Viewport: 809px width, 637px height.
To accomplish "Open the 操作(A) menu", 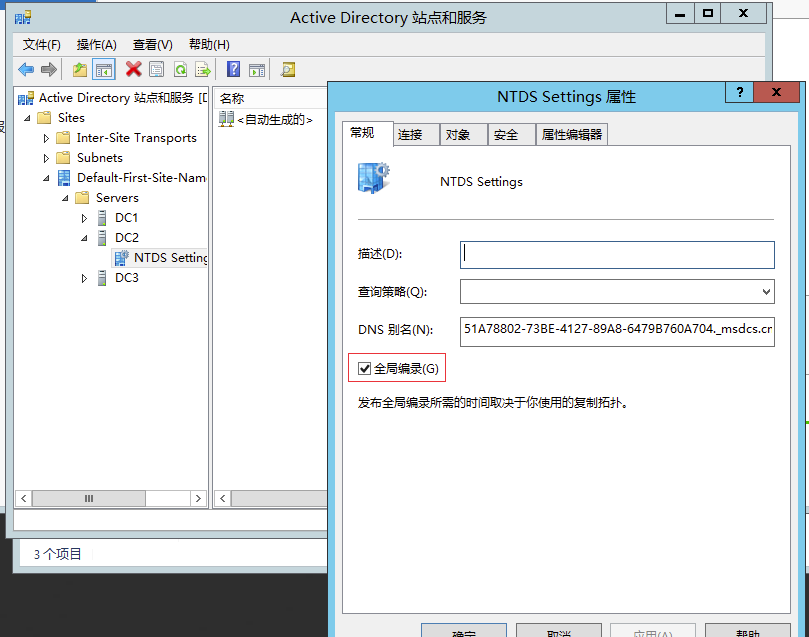I will tap(96, 45).
